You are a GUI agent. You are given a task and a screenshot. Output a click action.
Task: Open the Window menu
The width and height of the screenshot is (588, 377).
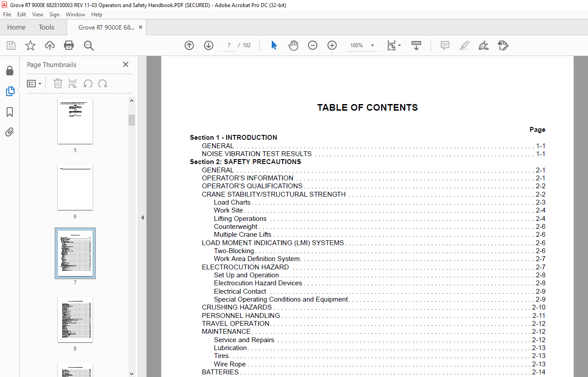coord(75,15)
